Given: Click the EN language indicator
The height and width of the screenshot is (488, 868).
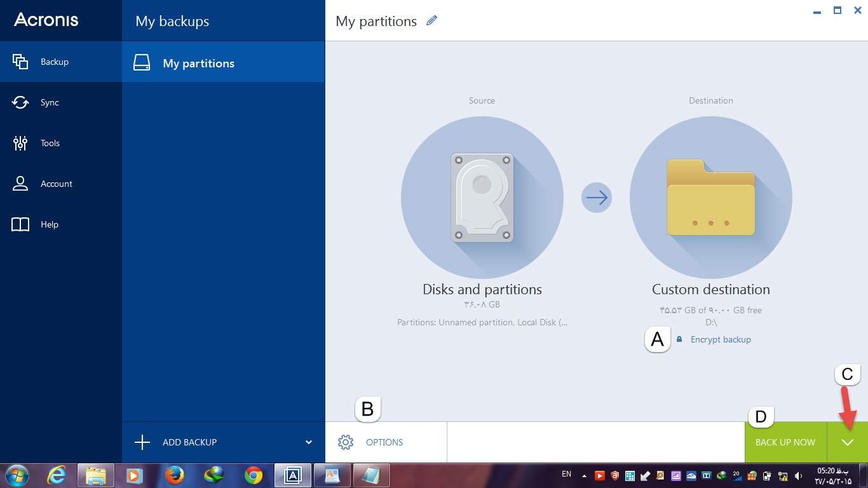Looking at the screenshot, I should [567, 474].
